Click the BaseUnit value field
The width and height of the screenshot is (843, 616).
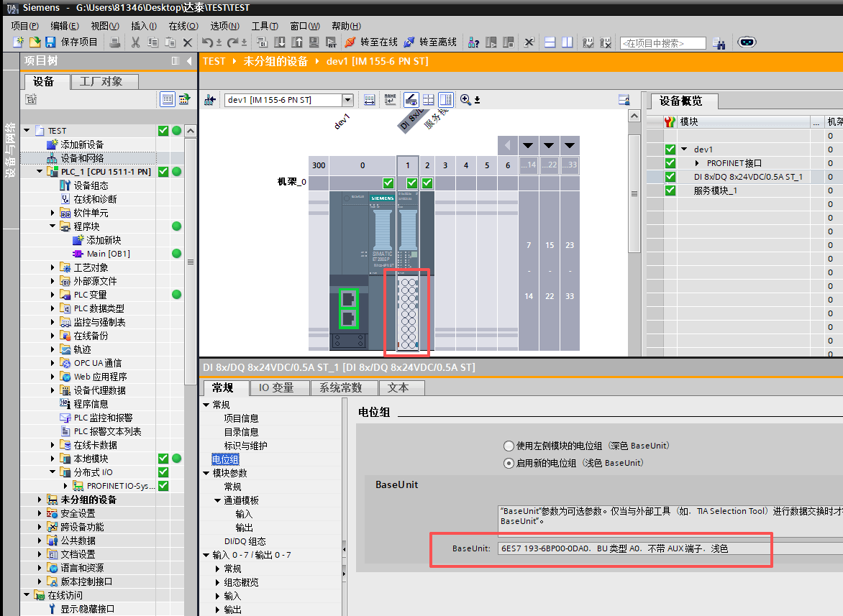click(670, 548)
